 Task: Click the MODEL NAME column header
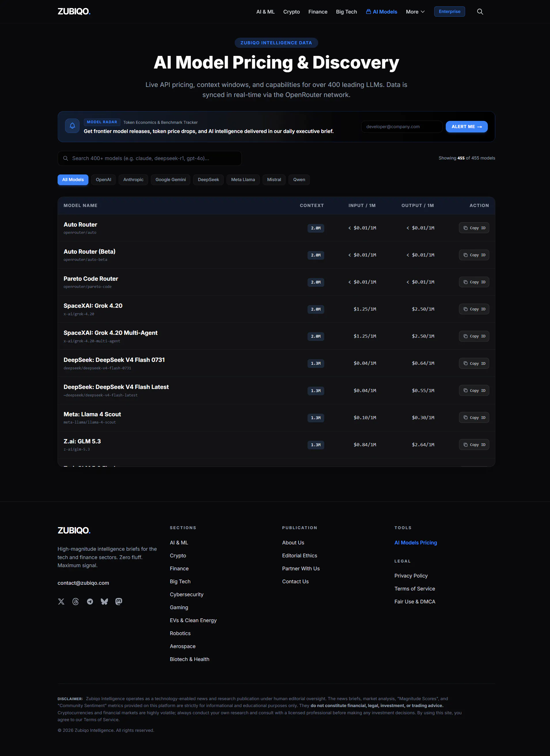click(x=81, y=206)
